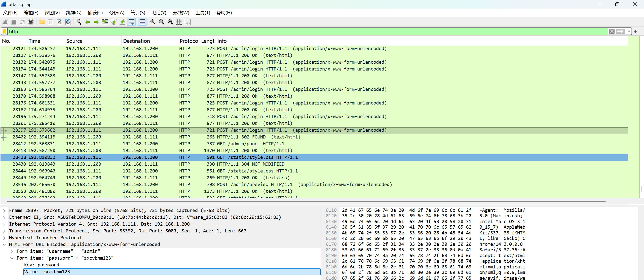Click the Destination column header

136,41
